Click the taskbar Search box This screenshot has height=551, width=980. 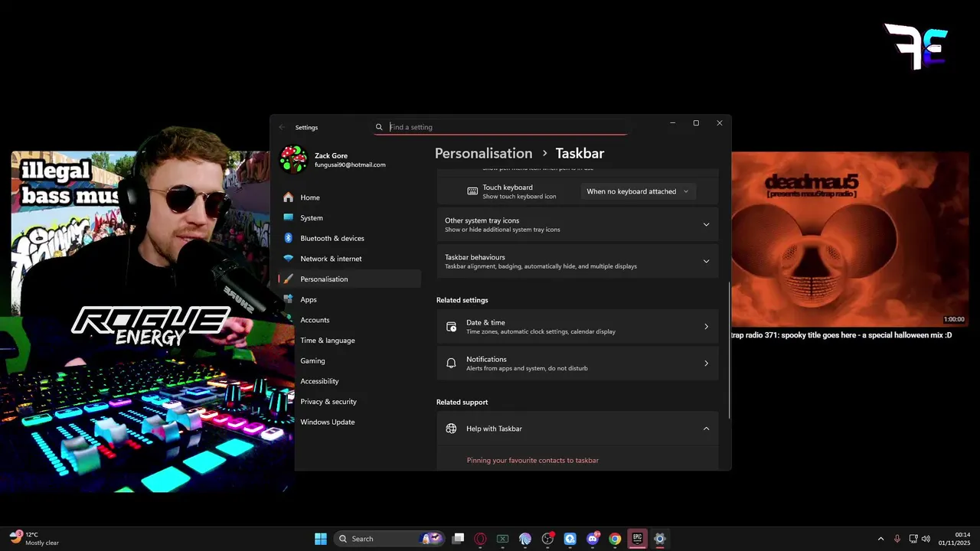point(390,539)
